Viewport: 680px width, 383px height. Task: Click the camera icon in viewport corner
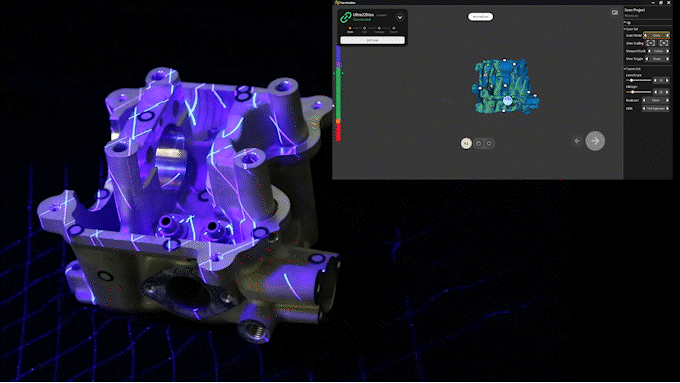click(x=615, y=13)
